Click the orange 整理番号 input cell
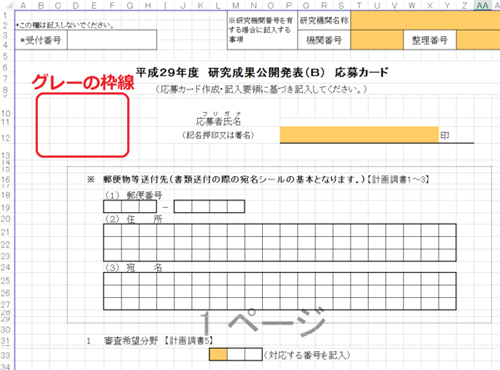 tap(478, 40)
